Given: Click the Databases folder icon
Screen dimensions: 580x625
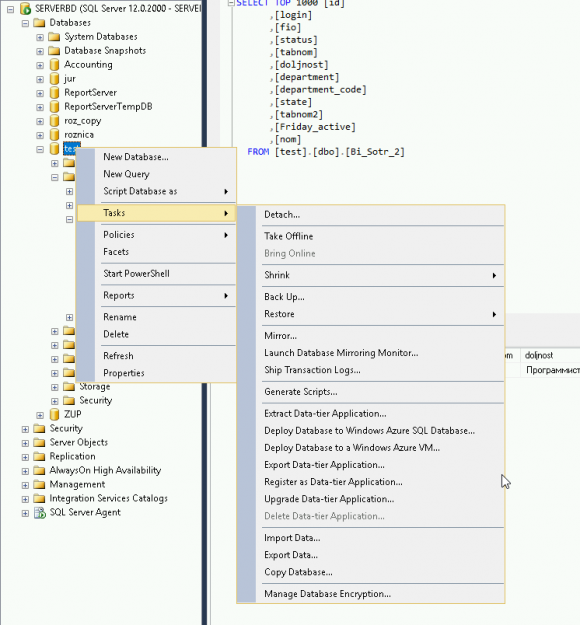Looking at the screenshot, I should click(39, 23).
